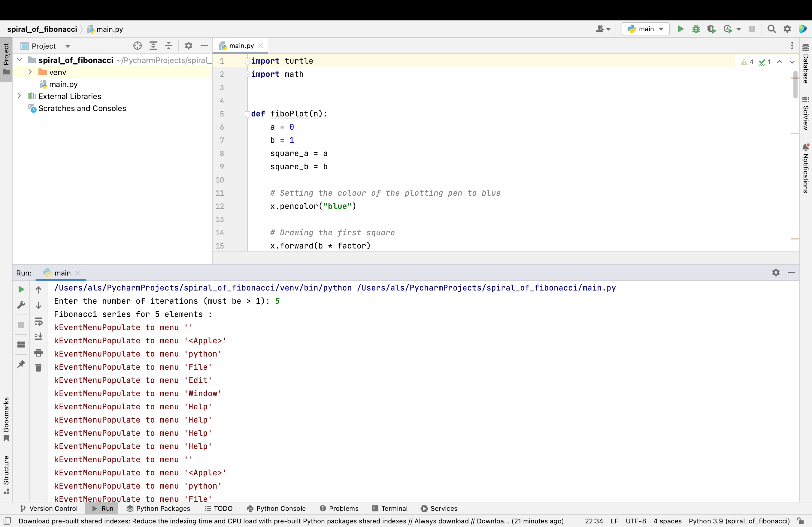Stop process in Run panel sidebar
812x527 pixels.
tap(21, 324)
